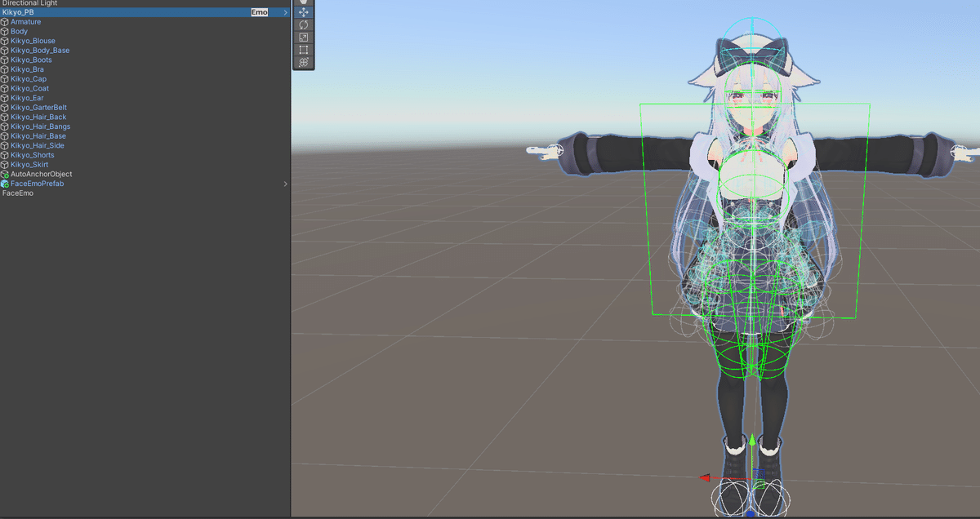Select Kikyo_Shorts in the hierarchy

coord(33,155)
